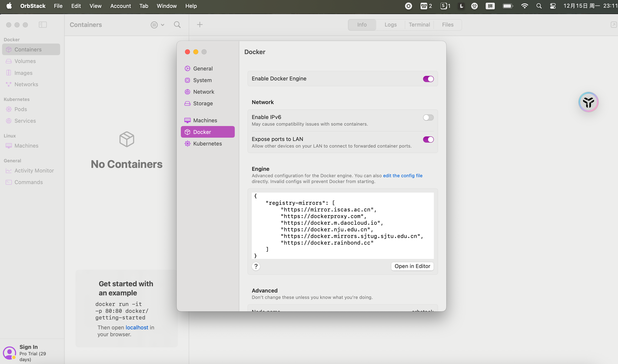Click the floating assistant logo icon
Screen dimensions: 618x364
pos(588,102)
